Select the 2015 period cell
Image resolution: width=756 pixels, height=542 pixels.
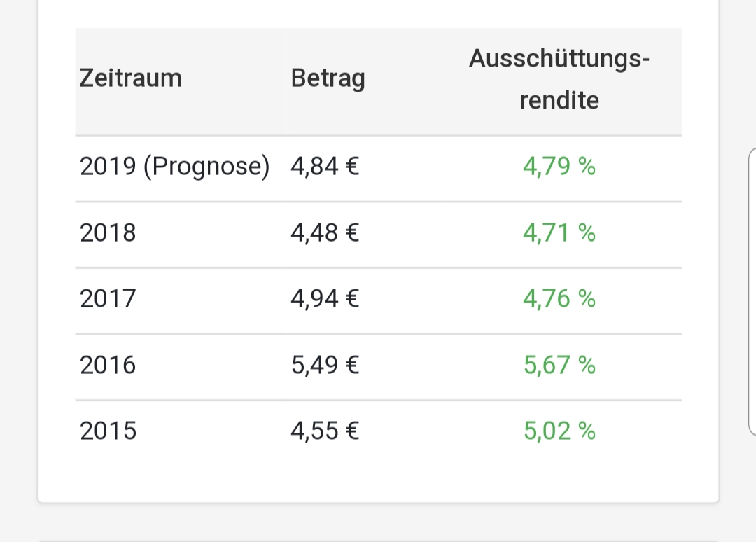[x=108, y=431]
